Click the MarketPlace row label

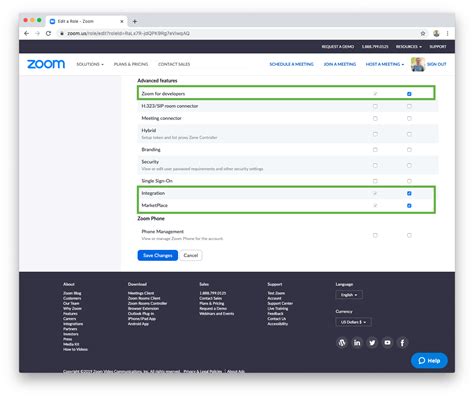tap(155, 206)
